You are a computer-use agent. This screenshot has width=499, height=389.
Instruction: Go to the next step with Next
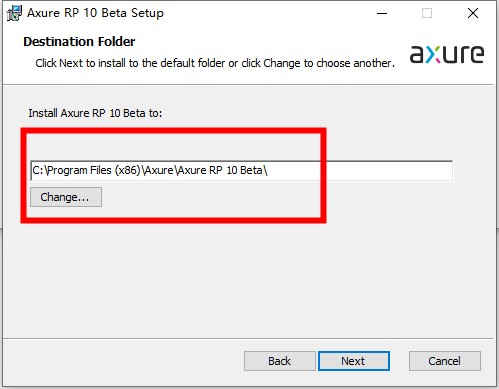click(354, 361)
